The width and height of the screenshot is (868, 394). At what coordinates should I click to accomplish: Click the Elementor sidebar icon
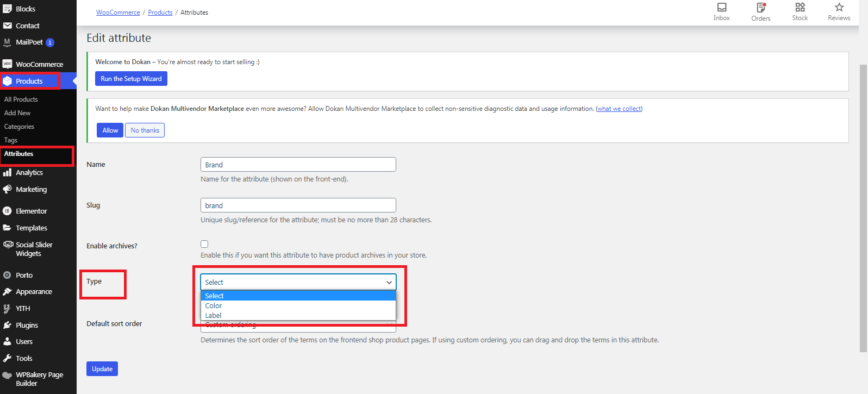7,211
